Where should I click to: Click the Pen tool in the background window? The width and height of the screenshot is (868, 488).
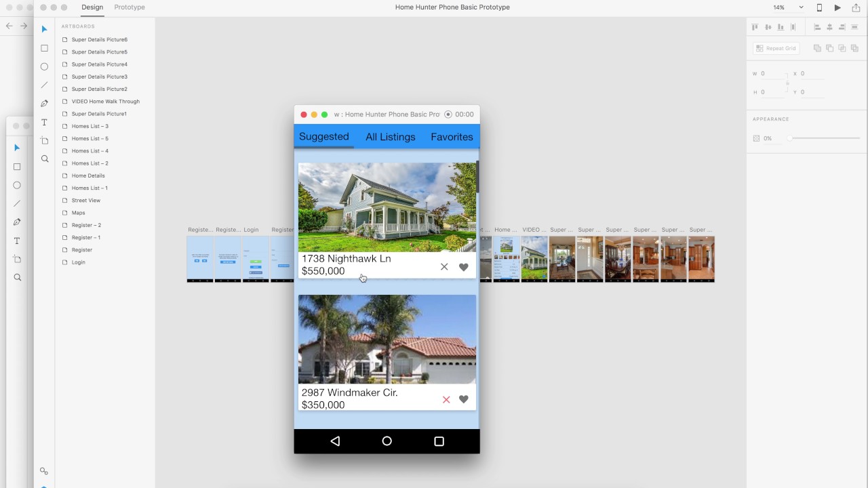coord(17,222)
